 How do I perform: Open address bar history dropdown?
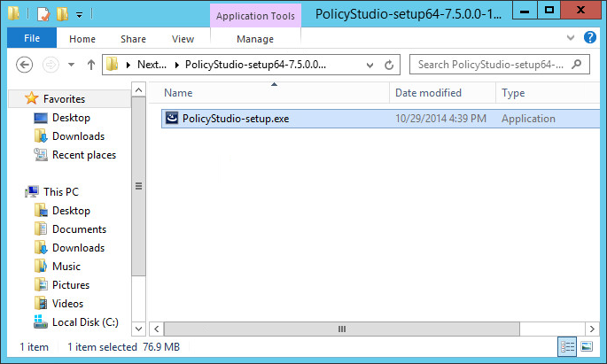click(x=370, y=65)
